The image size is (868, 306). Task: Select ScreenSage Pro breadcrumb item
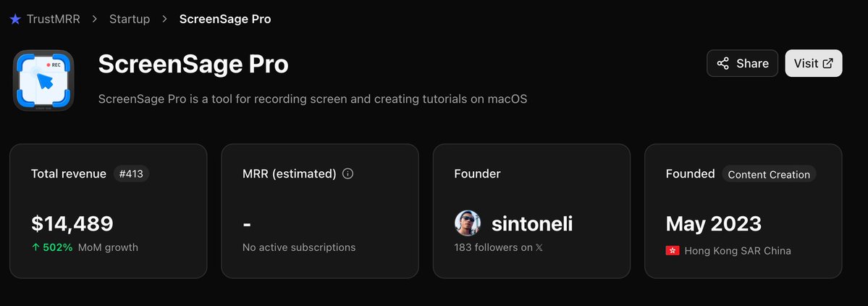(x=225, y=20)
